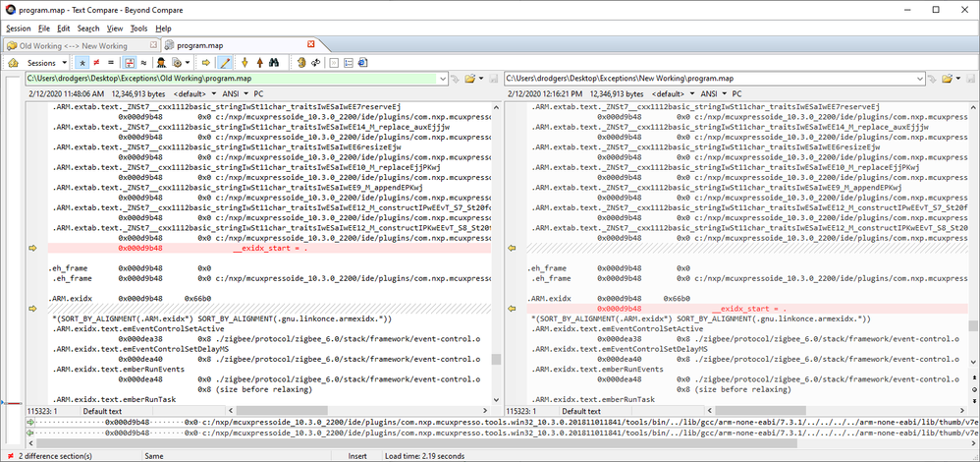This screenshot has height=462, width=980.
Task: Open the left pane ANSI encoding dropdown
Action: [x=235, y=93]
